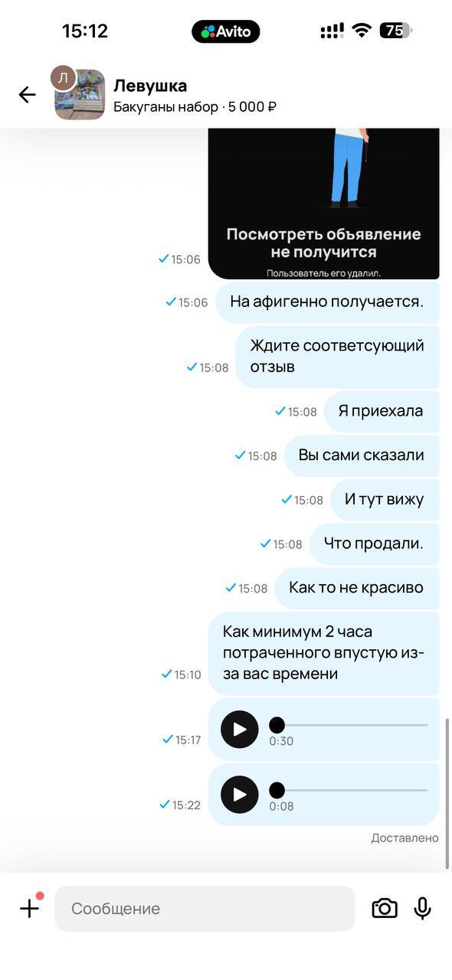Tap the battery indicator in status bar

pos(395,31)
